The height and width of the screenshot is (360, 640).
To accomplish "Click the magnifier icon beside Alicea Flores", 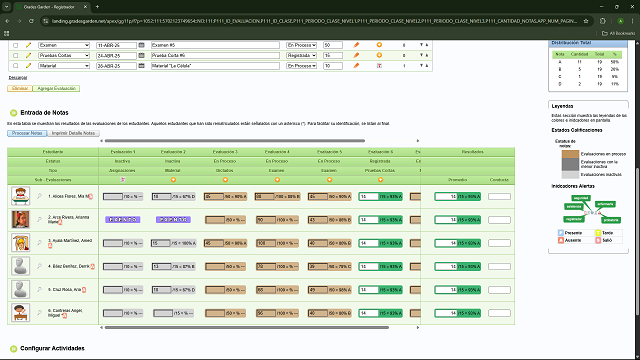I will 40,196.
